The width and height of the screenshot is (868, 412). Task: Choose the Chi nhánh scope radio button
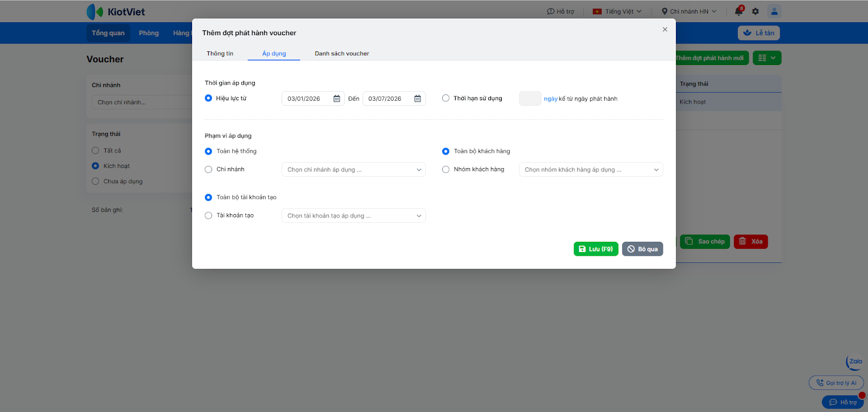208,170
